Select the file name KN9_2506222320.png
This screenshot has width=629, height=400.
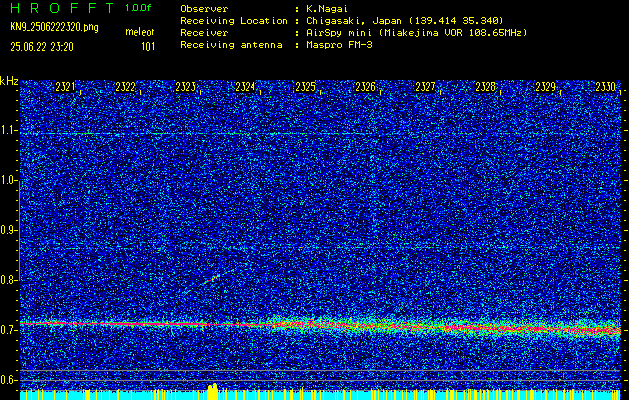point(54,28)
